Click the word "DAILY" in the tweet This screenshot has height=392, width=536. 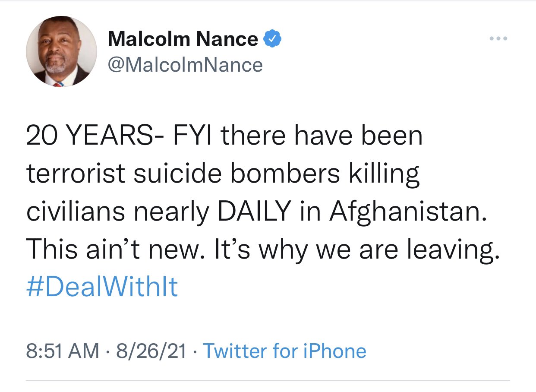point(253,212)
